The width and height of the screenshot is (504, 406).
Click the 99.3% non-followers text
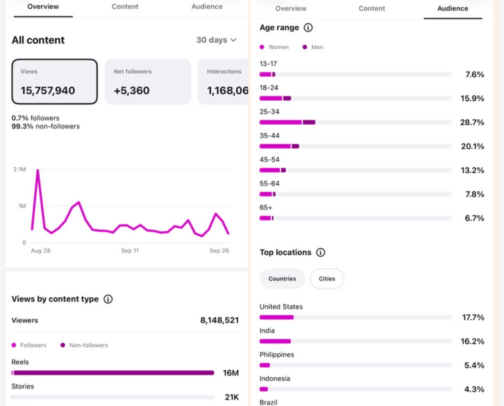46,126
